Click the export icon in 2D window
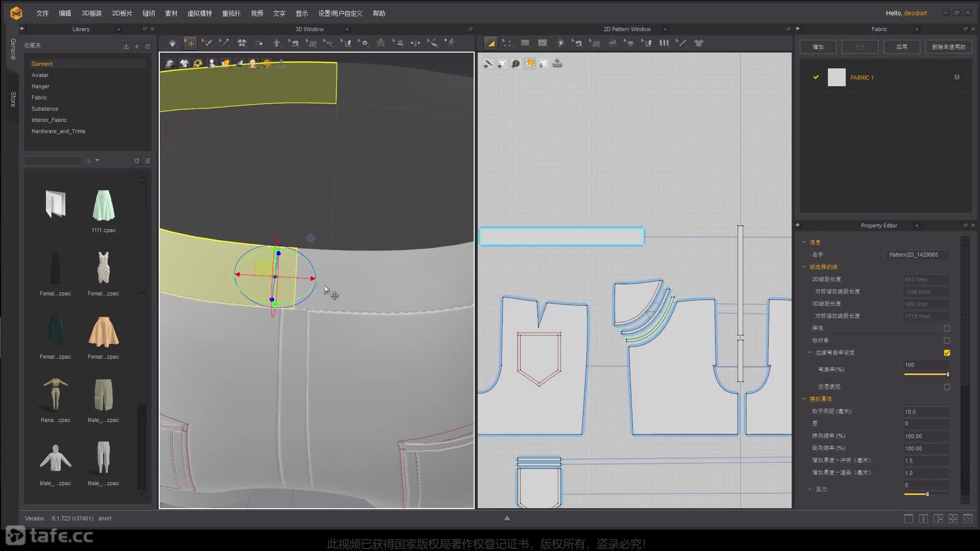This screenshot has width=980, height=551. [x=557, y=63]
